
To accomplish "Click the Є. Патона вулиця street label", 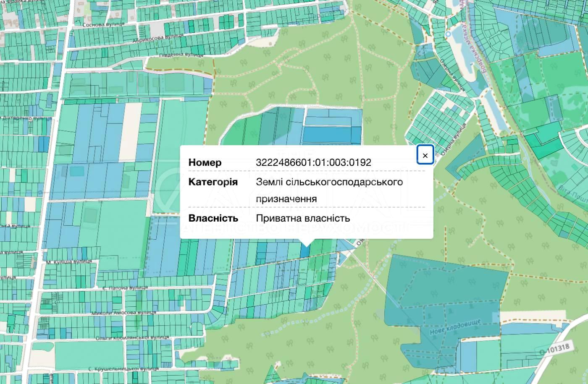I will (x=125, y=288).
